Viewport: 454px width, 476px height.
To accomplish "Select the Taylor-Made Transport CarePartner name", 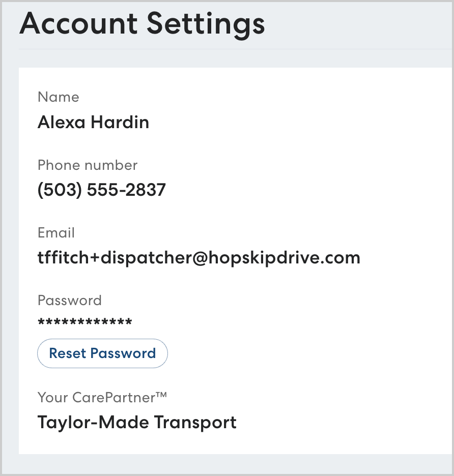I will [137, 422].
